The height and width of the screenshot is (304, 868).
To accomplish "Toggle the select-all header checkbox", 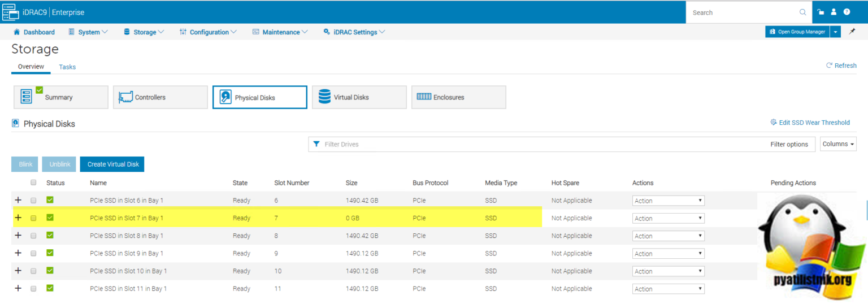I will coord(33,183).
